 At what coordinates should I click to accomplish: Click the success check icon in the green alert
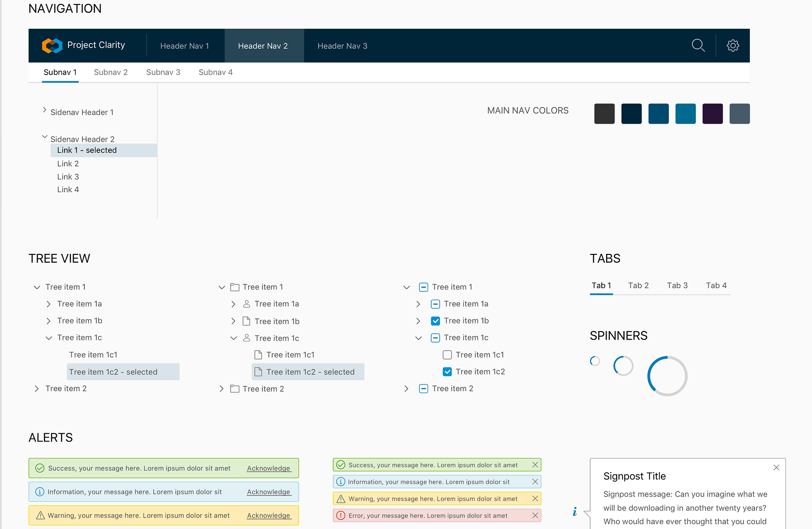pyautogui.click(x=40, y=468)
